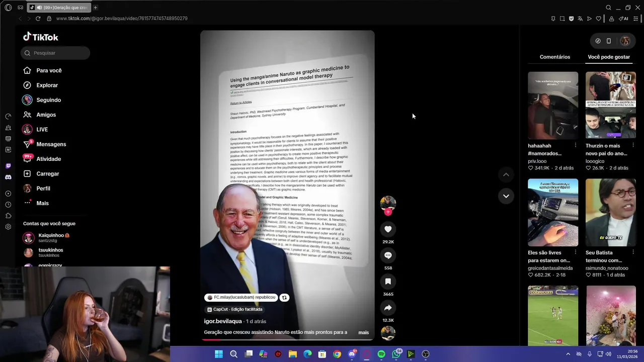
Task: Open Mensagens in the sidebar
Action: point(44,144)
